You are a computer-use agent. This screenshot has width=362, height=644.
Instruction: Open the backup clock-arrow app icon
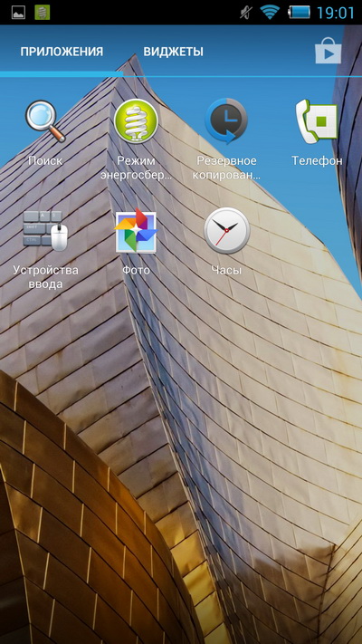click(x=226, y=120)
